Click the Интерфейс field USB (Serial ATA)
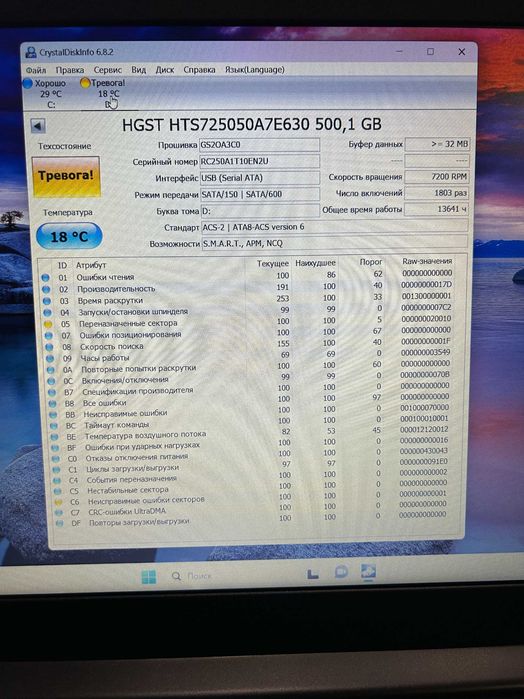This screenshot has width=524, height=699. [260, 177]
